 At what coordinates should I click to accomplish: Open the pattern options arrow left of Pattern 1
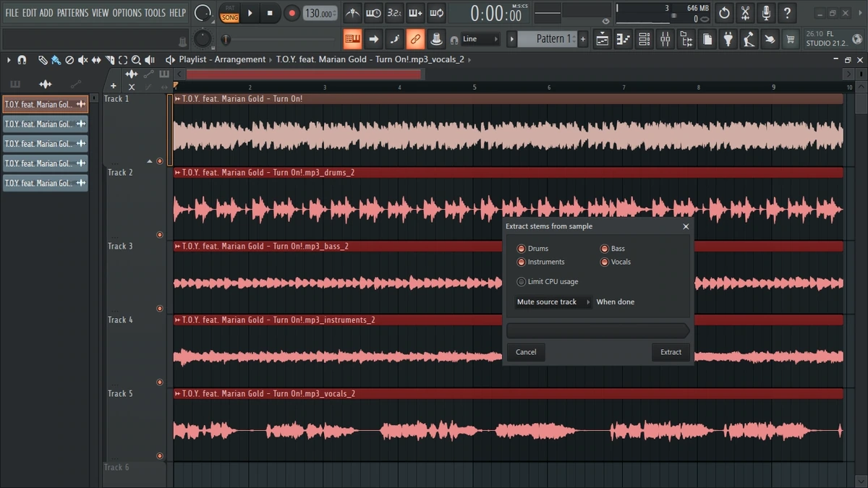[x=512, y=39]
